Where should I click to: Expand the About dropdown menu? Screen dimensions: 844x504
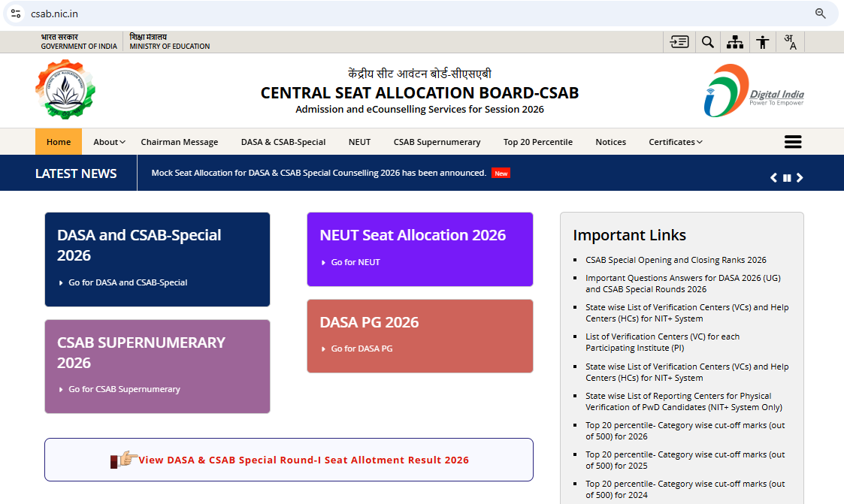click(109, 142)
